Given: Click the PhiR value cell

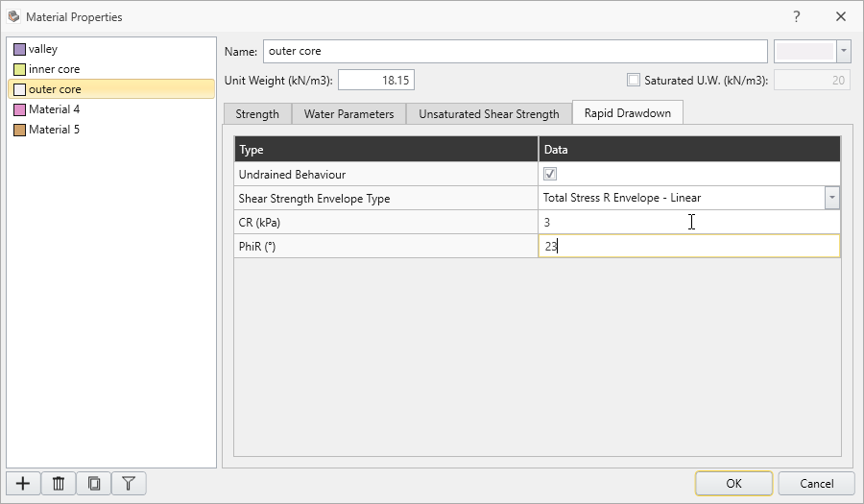Looking at the screenshot, I should pos(688,246).
